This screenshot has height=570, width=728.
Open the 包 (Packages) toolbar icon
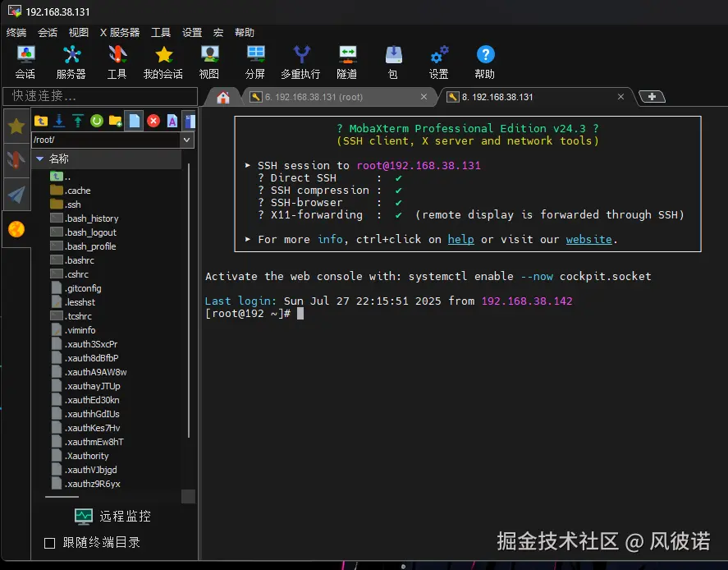393,62
